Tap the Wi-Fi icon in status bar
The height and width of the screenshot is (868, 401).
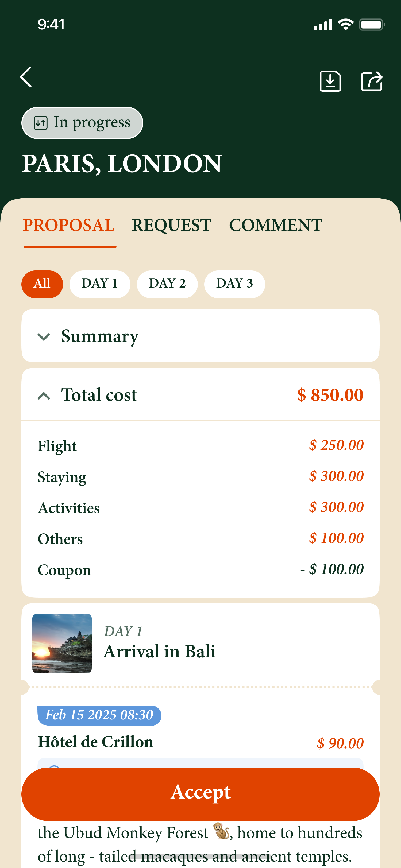[x=345, y=25]
